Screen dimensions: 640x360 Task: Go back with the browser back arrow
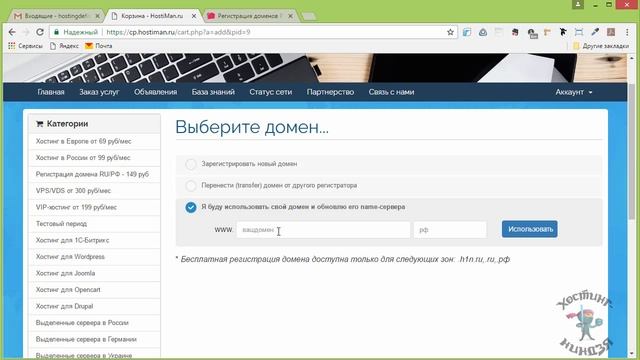pyautogui.click(x=12, y=32)
